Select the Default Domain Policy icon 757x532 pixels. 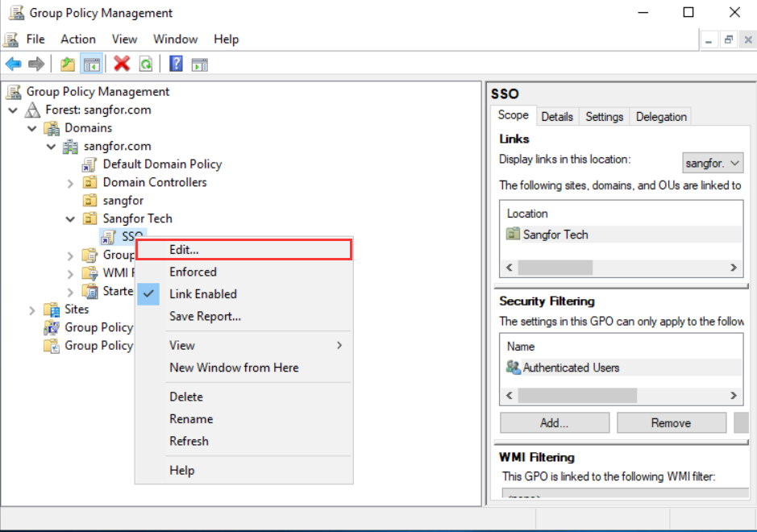click(89, 164)
